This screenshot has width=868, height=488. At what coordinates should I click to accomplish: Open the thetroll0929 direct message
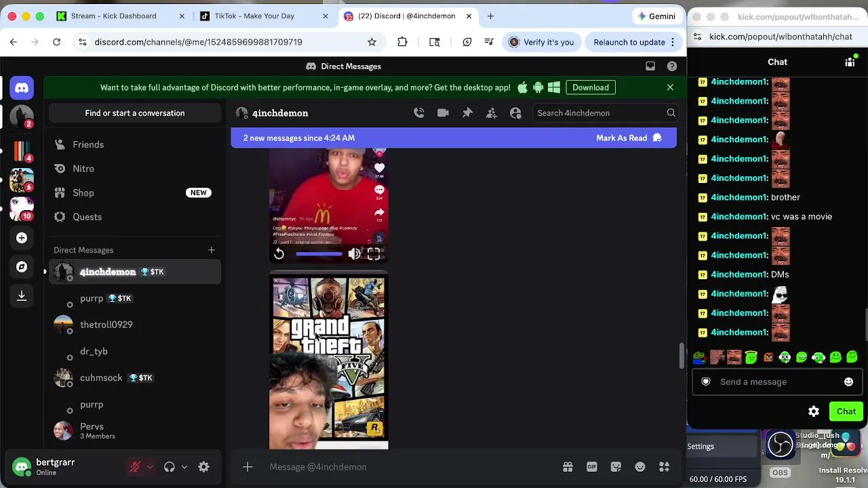pos(135,325)
